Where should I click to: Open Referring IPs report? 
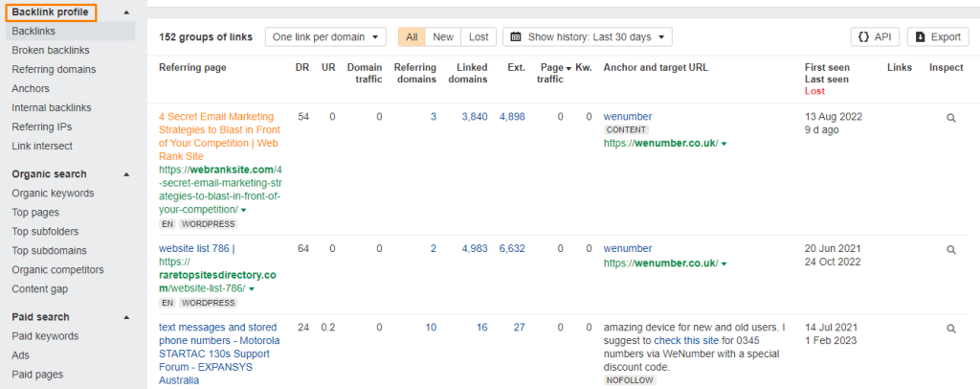[42, 127]
